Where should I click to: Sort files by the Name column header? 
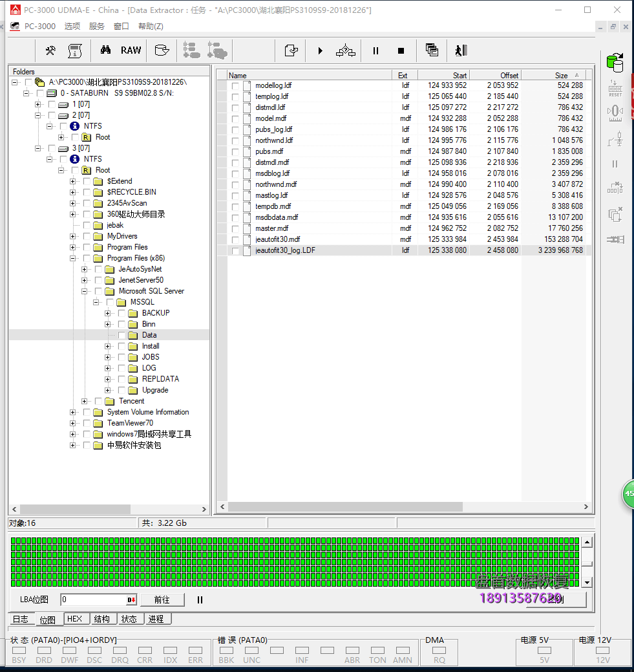tap(310, 76)
